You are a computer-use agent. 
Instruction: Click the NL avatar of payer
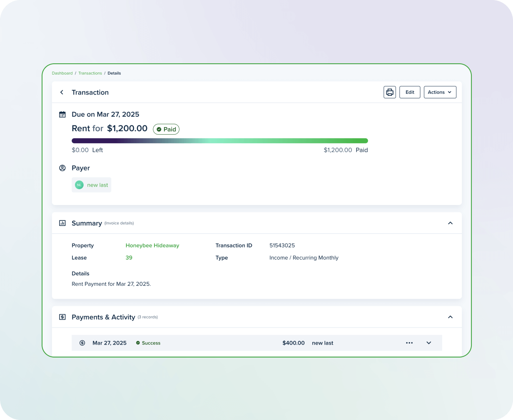point(79,185)
